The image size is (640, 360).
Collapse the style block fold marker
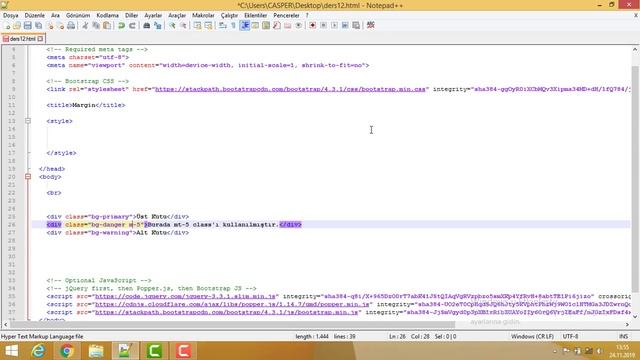[x=28, y=121]
